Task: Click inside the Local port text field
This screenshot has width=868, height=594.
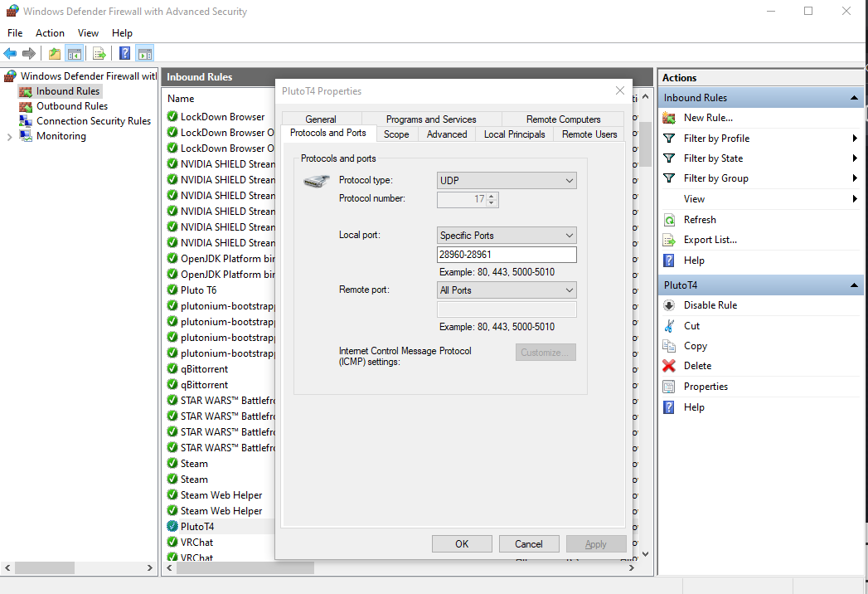Action: 507,255
